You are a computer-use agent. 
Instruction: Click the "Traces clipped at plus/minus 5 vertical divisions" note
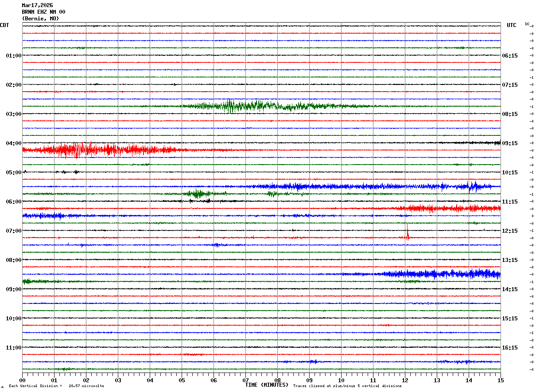348,386
